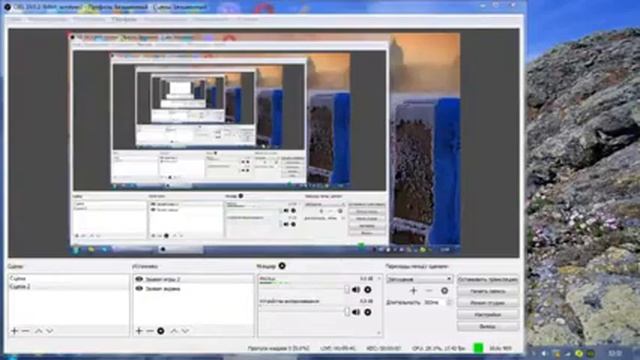
Task: Open the Файл menu
Action: click(x=14, y=19)
